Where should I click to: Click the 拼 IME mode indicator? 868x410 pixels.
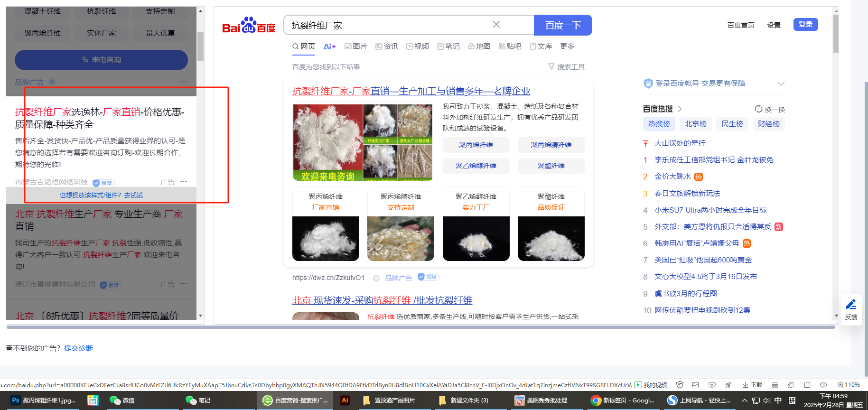pos(792,401)
